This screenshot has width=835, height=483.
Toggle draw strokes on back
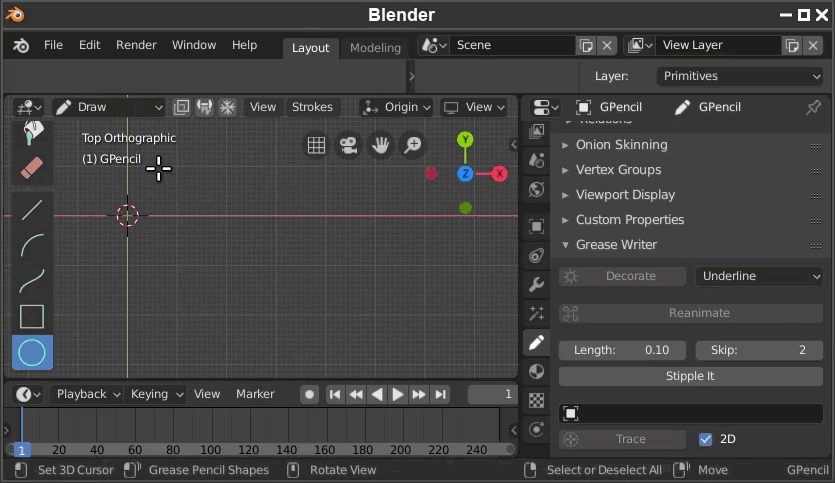[181, 107]
